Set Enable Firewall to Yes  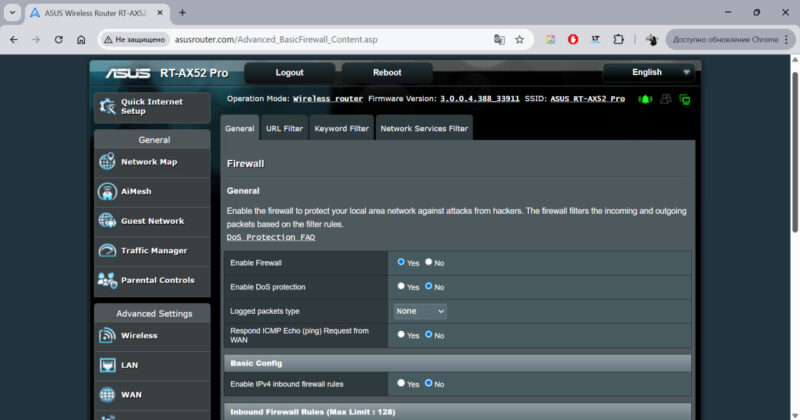[x=401, y=262]
